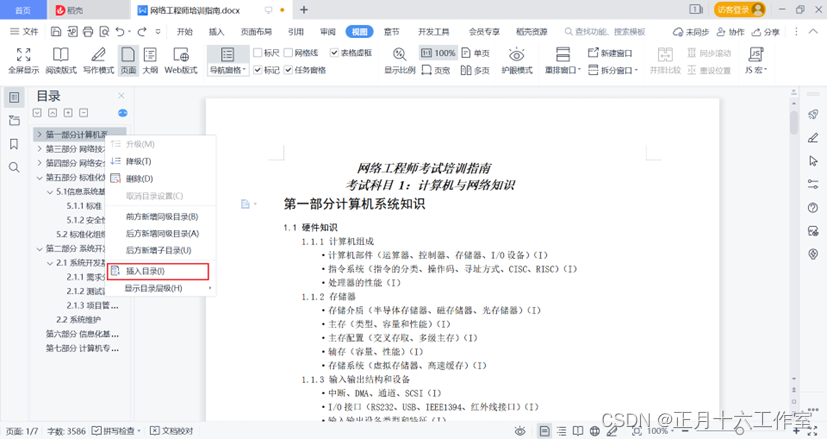This screenshot has width=827, height=439.
Task: Switch to full screen display mode
Action: coord(22,59)
